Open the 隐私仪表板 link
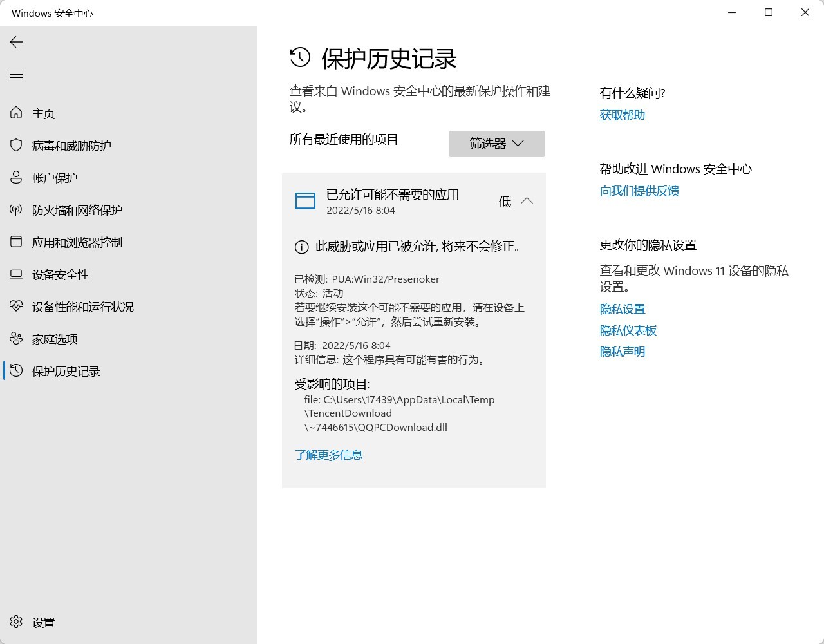 (x=628, y=330)
